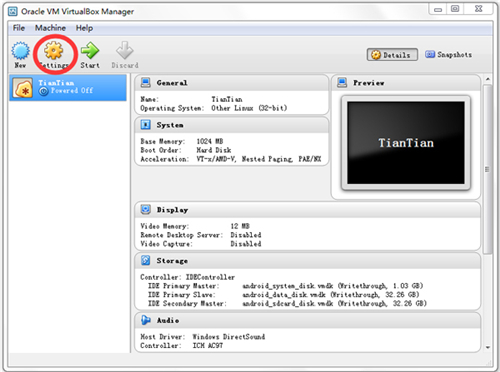Start the VM with green arrow

pos(90,51)
